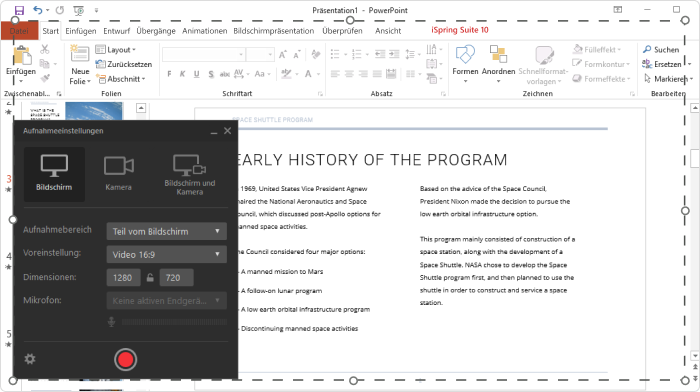
Task: Click the Save icon in the title bar
Action: 19,10
